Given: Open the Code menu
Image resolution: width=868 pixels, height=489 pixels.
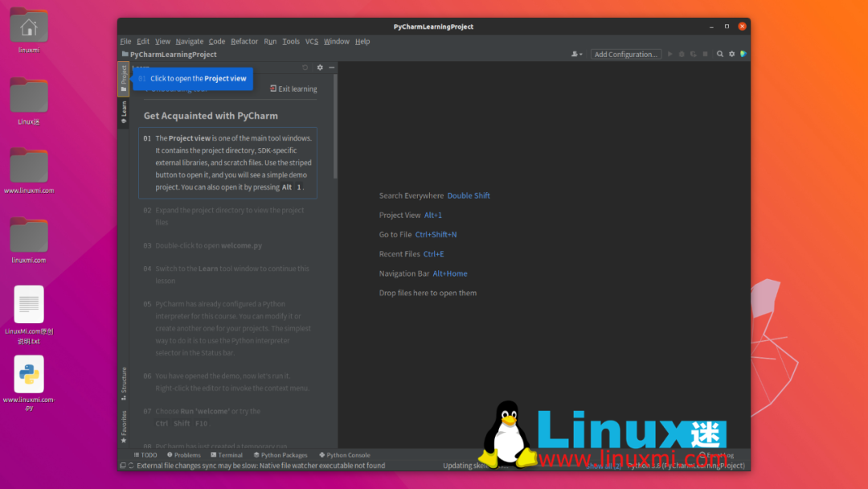Looking at the screenshot, I should pyautogui.click(x=216, y=42).
